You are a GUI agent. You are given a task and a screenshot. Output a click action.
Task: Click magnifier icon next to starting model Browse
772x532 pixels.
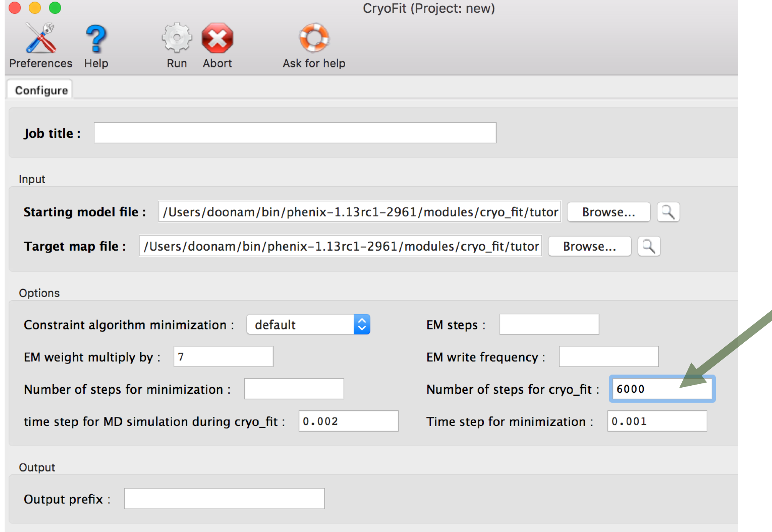668,212
